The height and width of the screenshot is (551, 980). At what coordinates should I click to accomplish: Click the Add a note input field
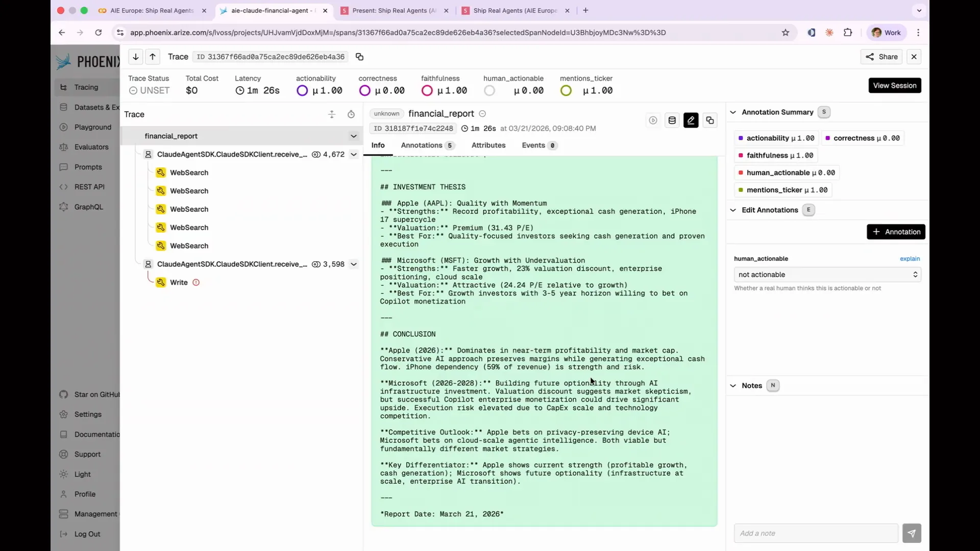click(816, 533)
